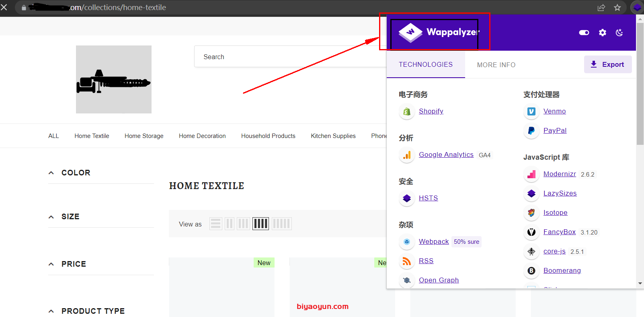Click the Isotope icon
Image resolution: width=644 pixels, height=317 pixels.
pyautogui.click(x=531, y=213)
